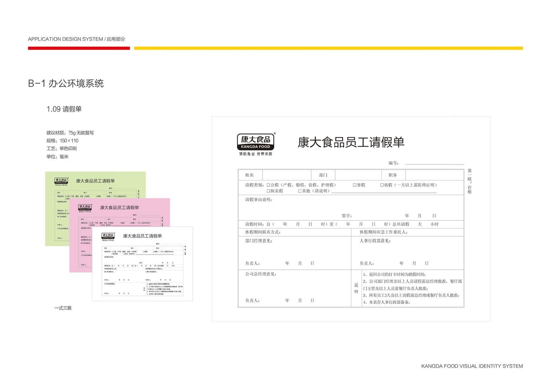Click the 请假时间 row label
Viewport: 551px width, 392px height.
point(255,224)
